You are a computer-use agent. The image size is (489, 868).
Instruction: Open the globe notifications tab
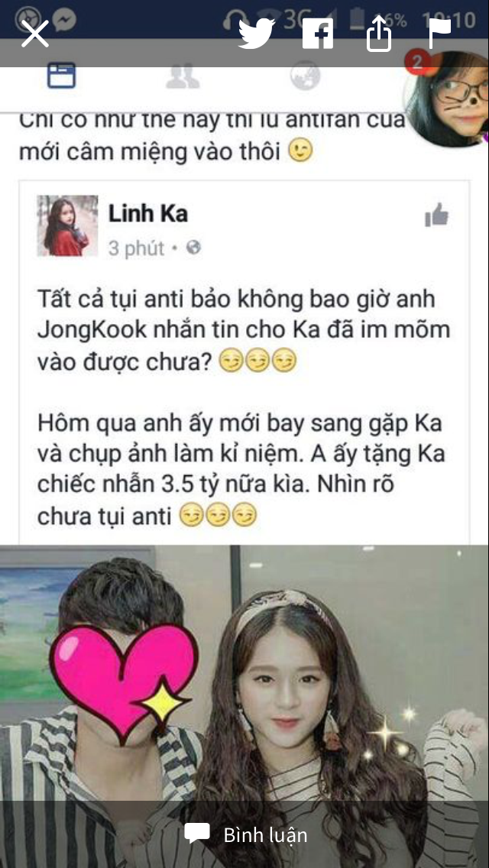coord(305,76)
